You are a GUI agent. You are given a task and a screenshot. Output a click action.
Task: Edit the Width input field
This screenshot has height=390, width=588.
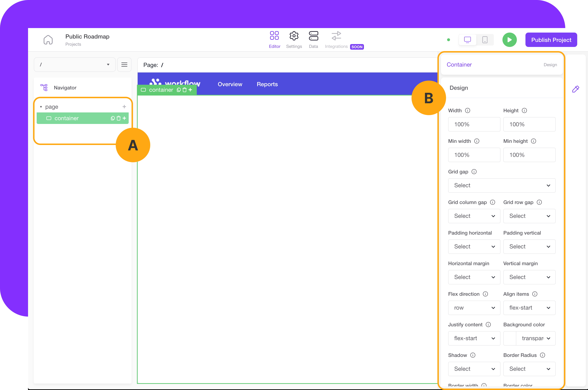[474, 124]
